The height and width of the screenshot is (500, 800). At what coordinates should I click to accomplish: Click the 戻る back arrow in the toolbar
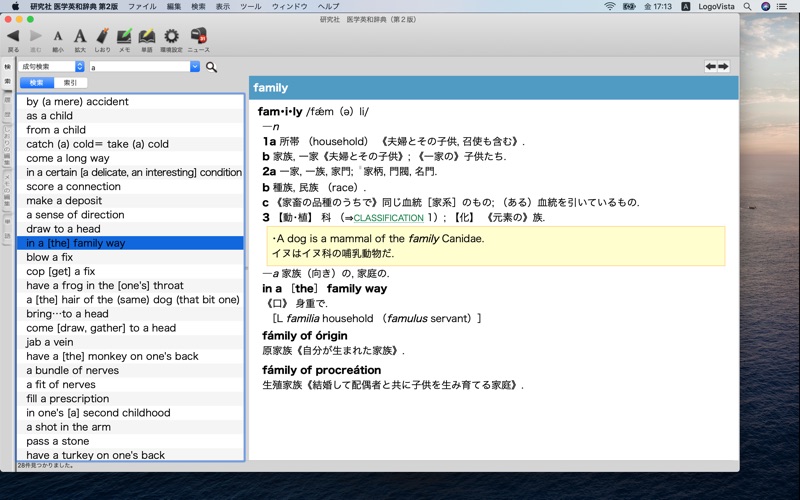pyautogui.click(x=13, y=36)
